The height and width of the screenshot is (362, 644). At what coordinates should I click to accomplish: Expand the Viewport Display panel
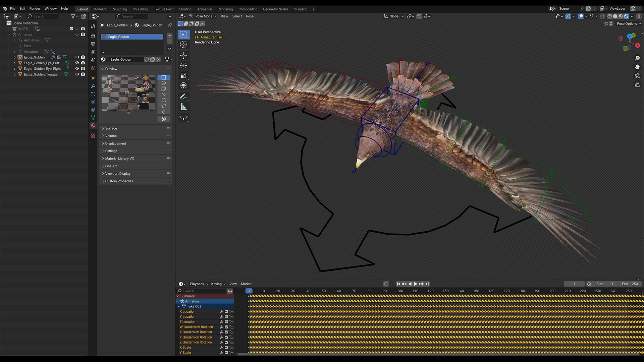click(x=136, y=174)
